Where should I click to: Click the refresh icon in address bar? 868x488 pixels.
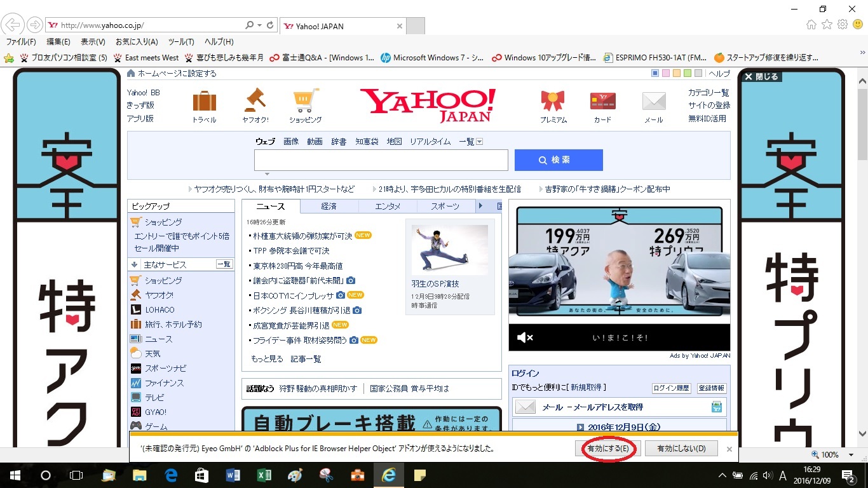(x=271, y=25)
